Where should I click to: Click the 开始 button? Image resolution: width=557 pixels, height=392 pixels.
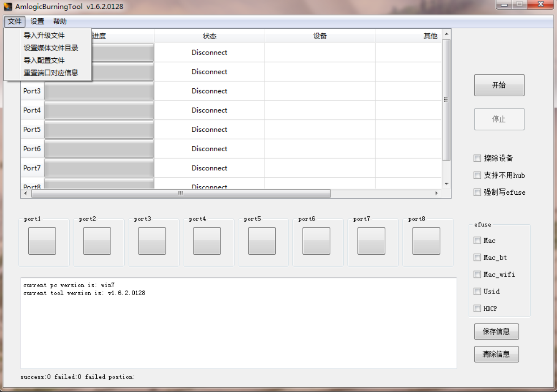tap(499, 85)
